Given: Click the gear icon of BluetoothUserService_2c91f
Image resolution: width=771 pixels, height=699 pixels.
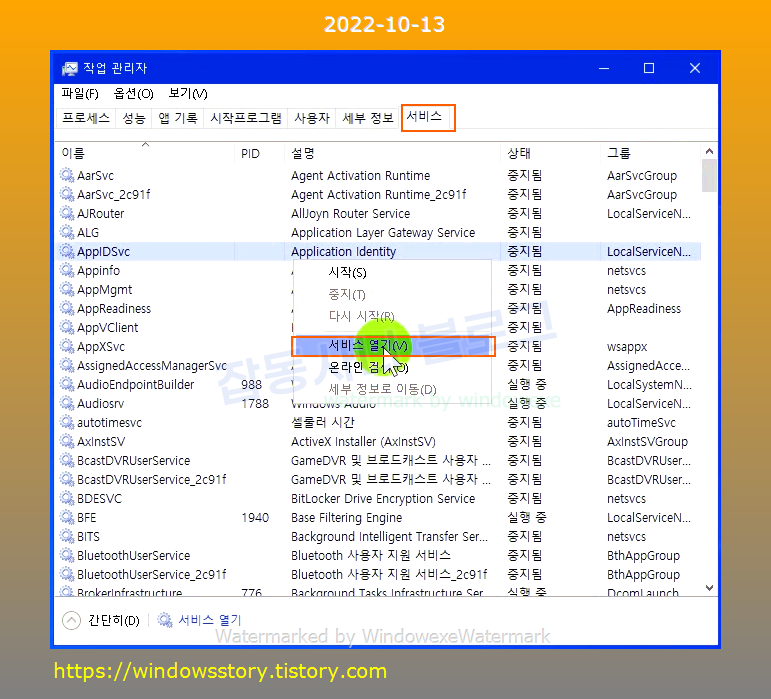Looking at the screenshot, I should tap(67, 574).
